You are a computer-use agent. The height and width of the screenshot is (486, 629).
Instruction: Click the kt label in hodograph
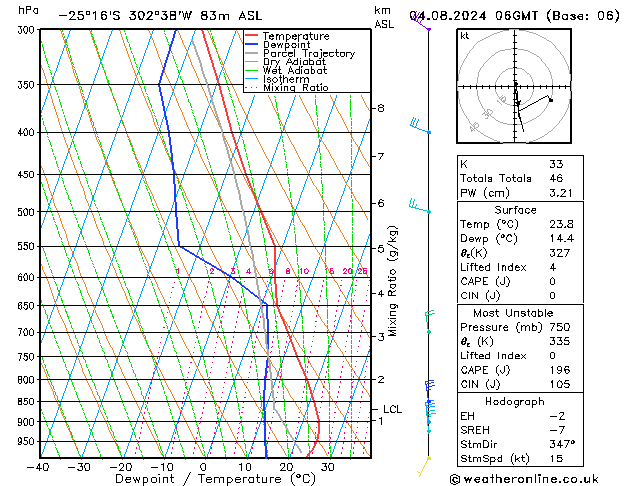465,36
